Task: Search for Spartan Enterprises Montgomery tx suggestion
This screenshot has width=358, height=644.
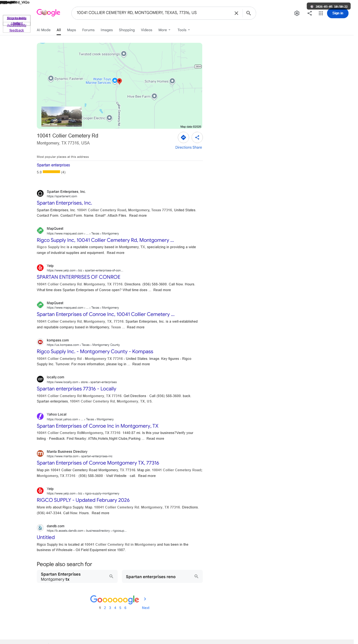Action: click(77, 577)
